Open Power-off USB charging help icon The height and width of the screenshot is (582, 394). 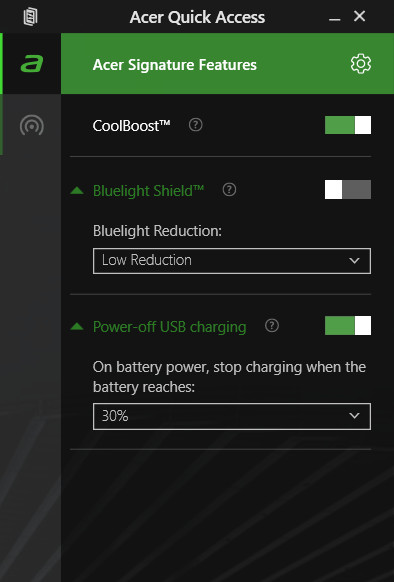[x=272, y=326]
